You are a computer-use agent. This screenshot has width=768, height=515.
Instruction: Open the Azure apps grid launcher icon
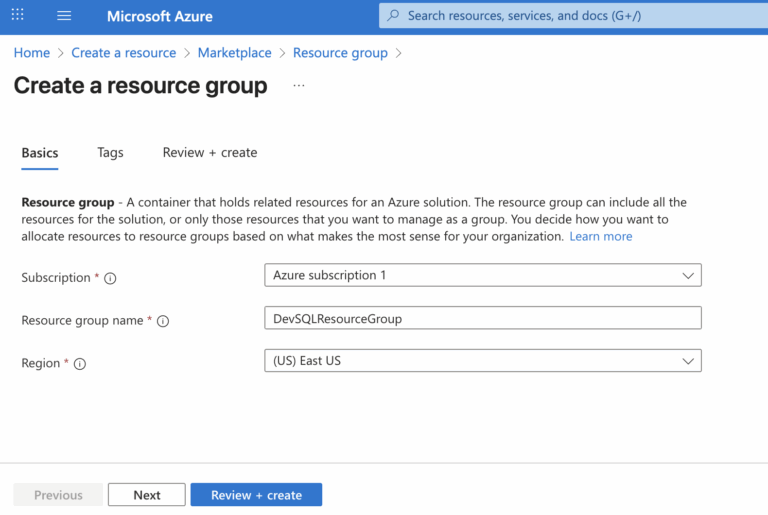18,15
